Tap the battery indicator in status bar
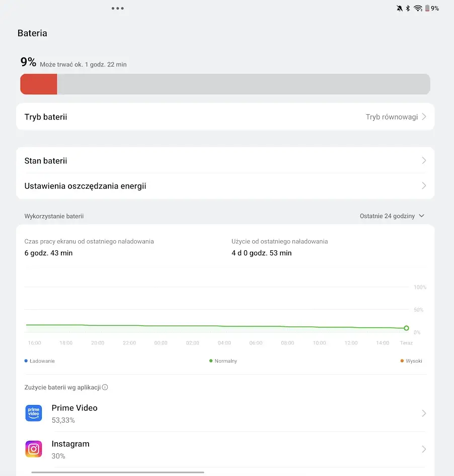Image resolution: width=454 pixels, height=476 pixels. point(432,9)
